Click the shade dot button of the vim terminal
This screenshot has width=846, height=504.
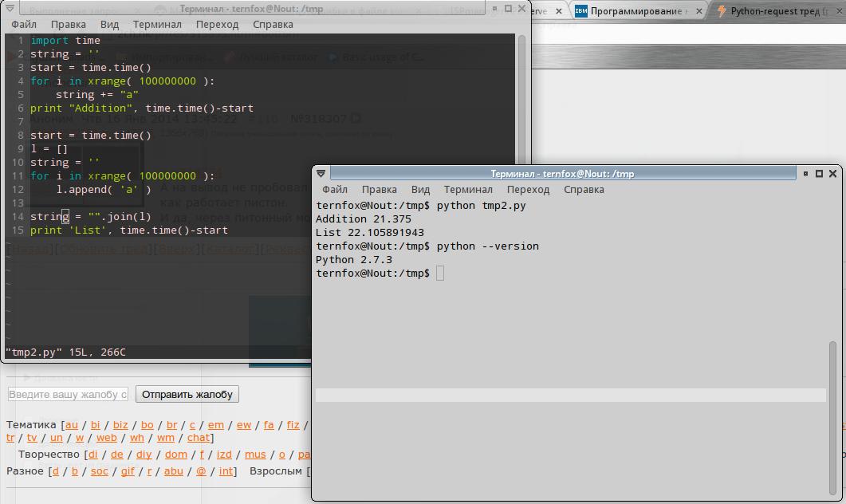click(x=494, y=8)
